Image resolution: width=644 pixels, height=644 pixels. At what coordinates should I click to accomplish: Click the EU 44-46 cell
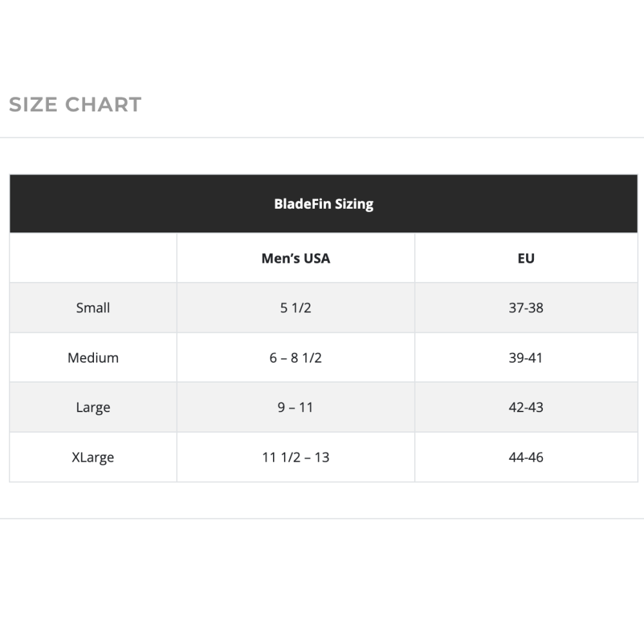(x=526, y=457)
